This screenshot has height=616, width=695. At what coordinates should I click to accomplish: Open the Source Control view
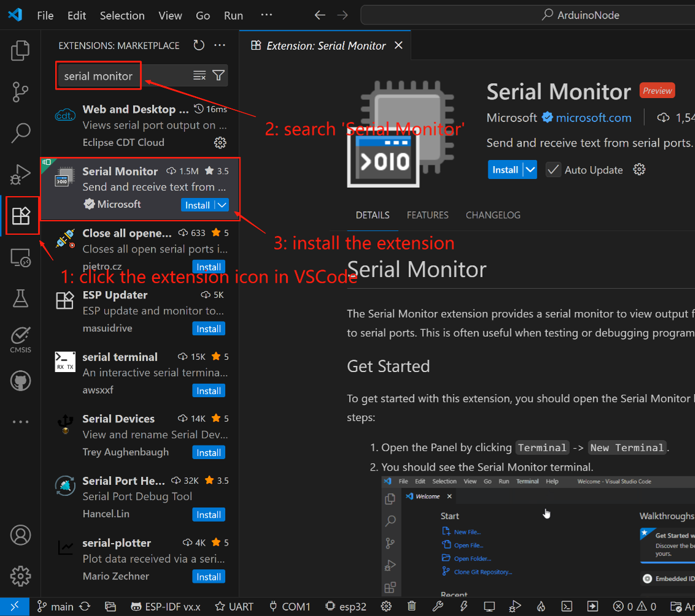click(20, 92)
